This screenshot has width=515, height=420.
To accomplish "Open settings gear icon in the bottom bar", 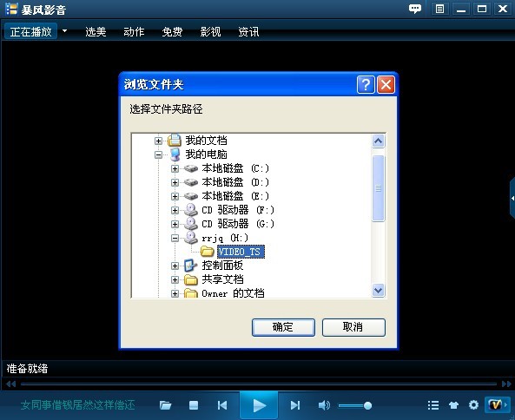I will click(x=473, y=405).
